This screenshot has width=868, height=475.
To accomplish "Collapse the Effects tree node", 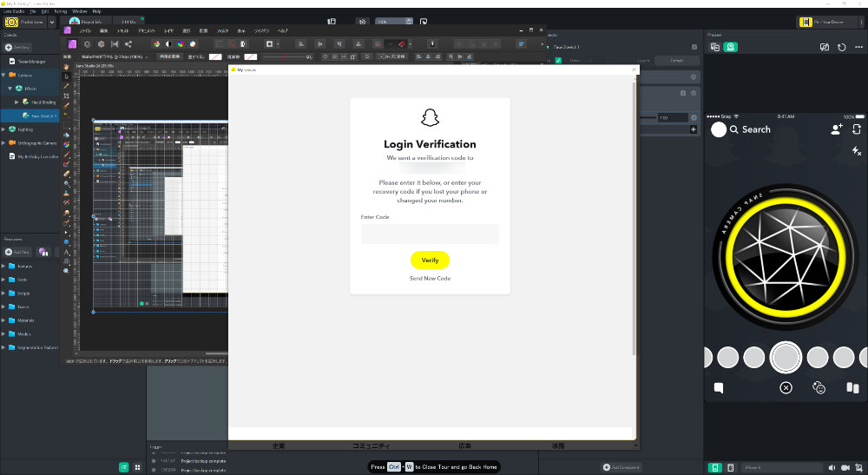I will pyautogui.click(x=10, y=89).
